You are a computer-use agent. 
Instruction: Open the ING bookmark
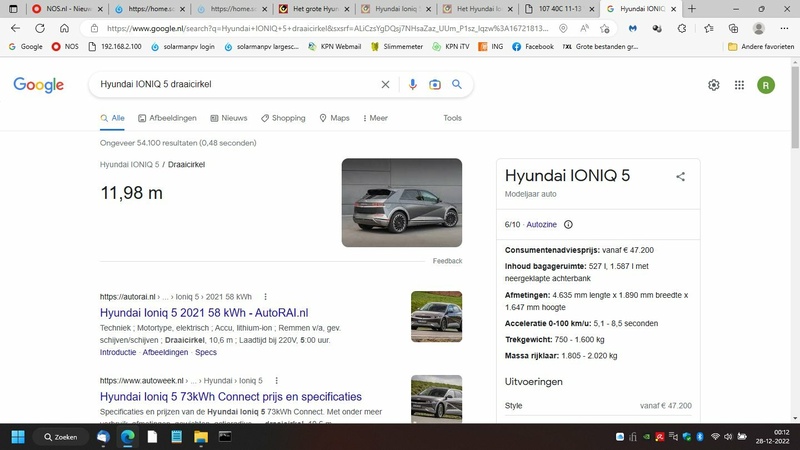(x=491, y=46)
